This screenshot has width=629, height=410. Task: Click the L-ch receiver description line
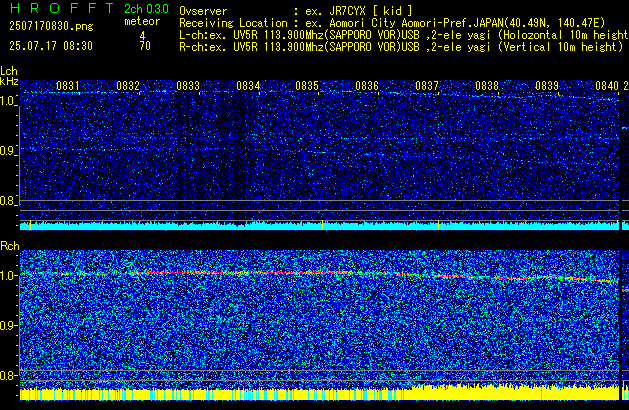point(404,35)
